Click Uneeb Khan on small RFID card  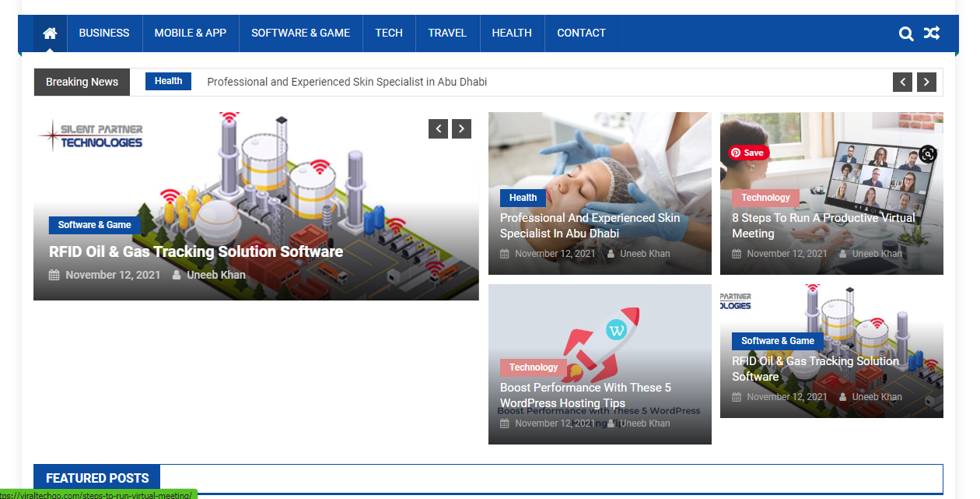pos(877,397)
